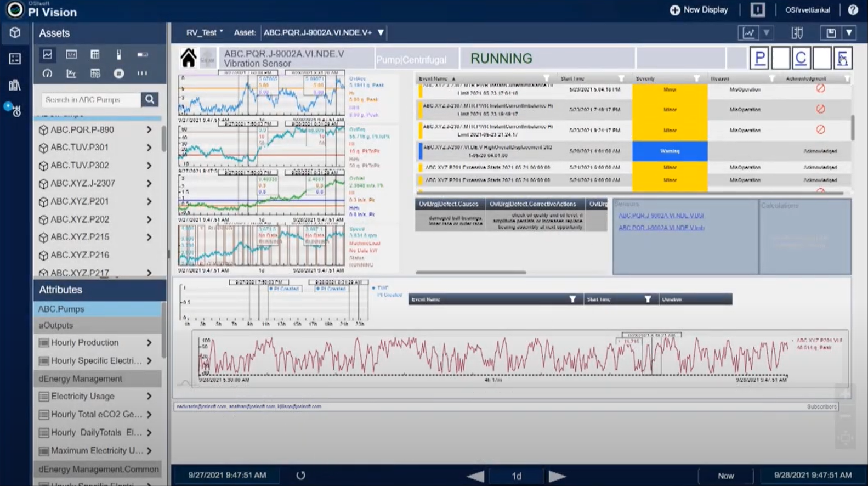Open the Assets pane cube icon

click(15, 33)
